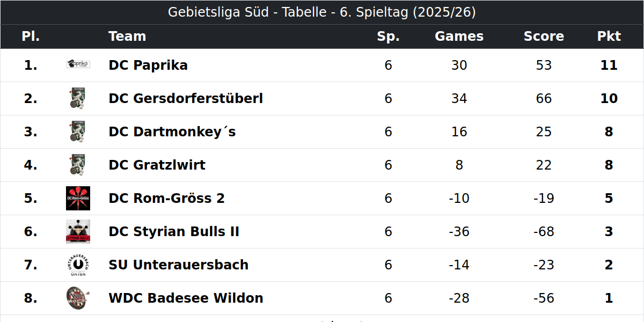Screen dimensions: 644x322
Task: Click the Score column header
Action: point(544,36)
